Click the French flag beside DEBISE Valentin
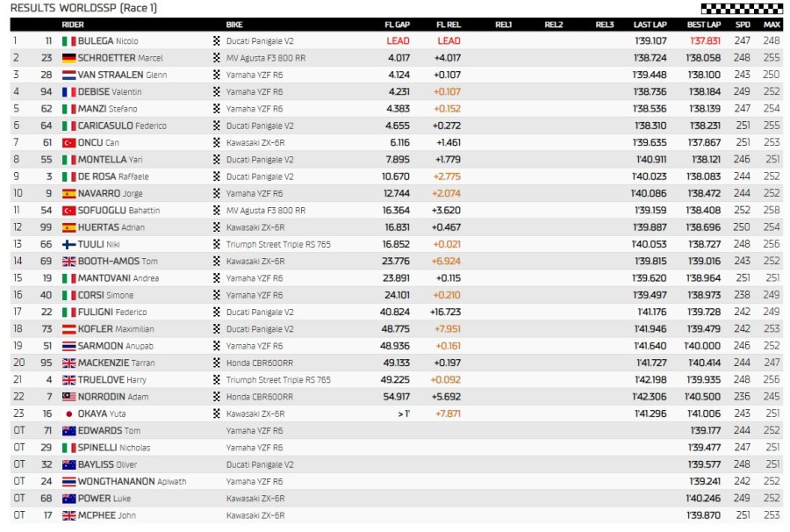 point(68,92)
